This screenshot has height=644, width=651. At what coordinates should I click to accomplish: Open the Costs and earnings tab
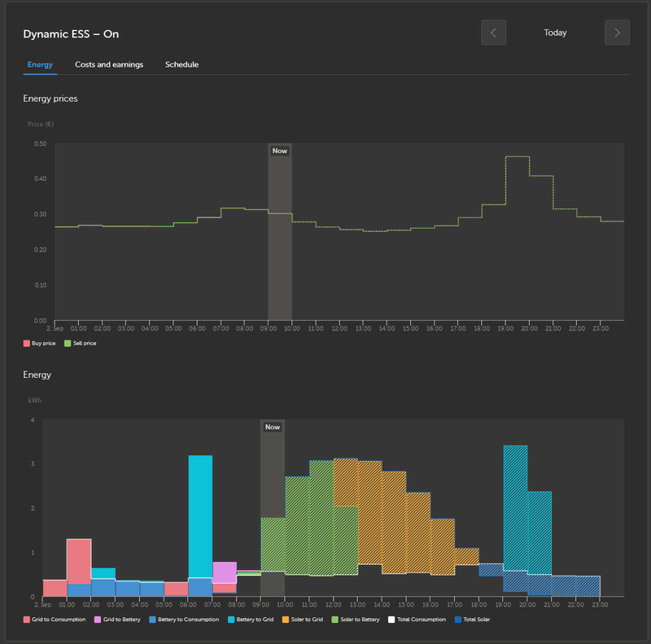point(109,64)
